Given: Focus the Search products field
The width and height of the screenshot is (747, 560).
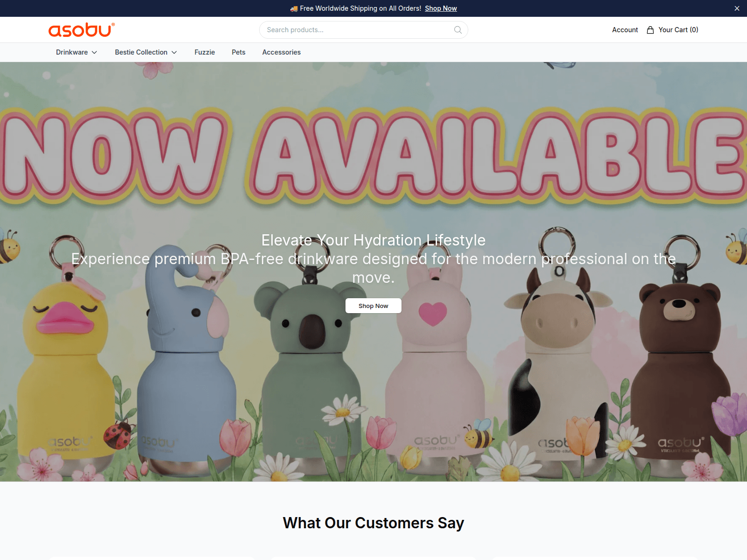Looking at the screenshot, I should (363, 30).
